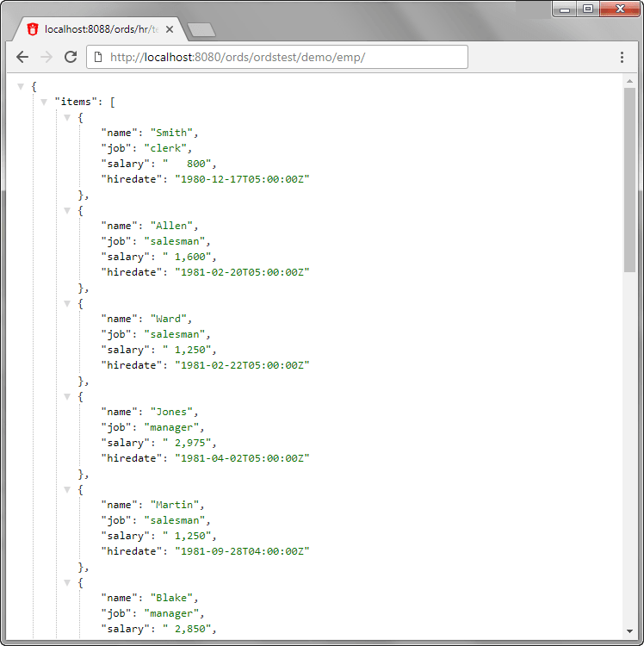Click the "Allen" name value
Screen dimensions: 644x646
coord(171,226)
